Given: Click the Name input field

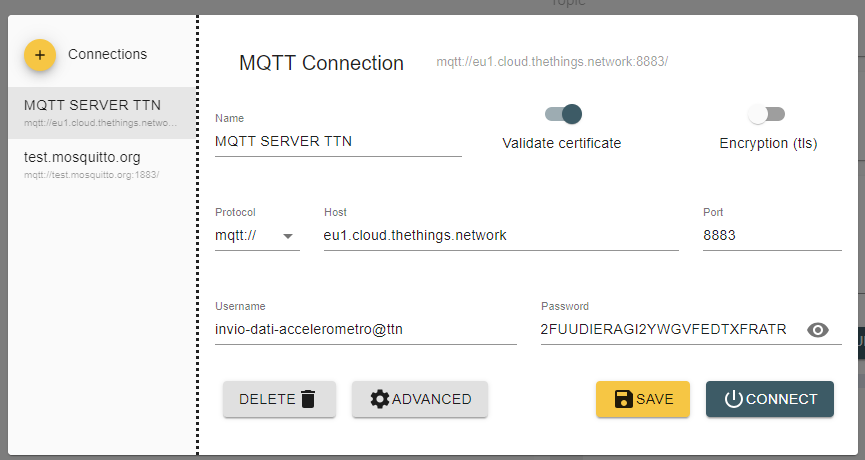Looking at the screenshot, I should pyautogui.click(x=338, y=142).
